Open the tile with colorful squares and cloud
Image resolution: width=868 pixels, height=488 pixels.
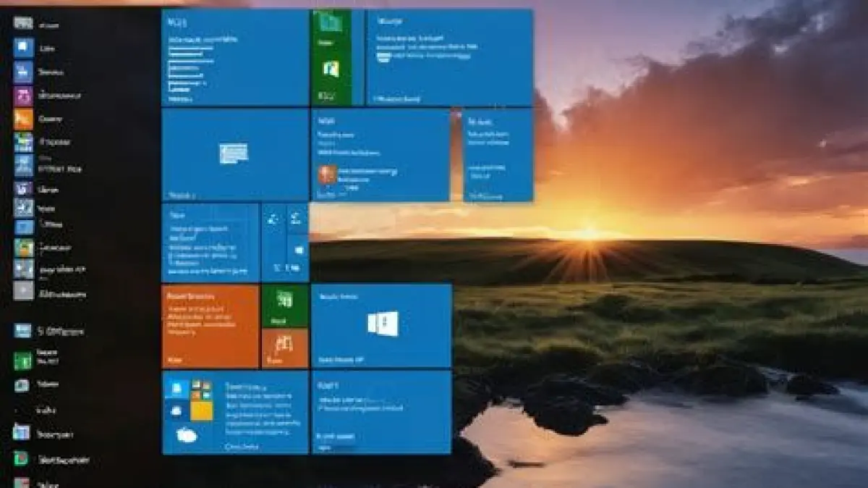[x=234, y=412]
